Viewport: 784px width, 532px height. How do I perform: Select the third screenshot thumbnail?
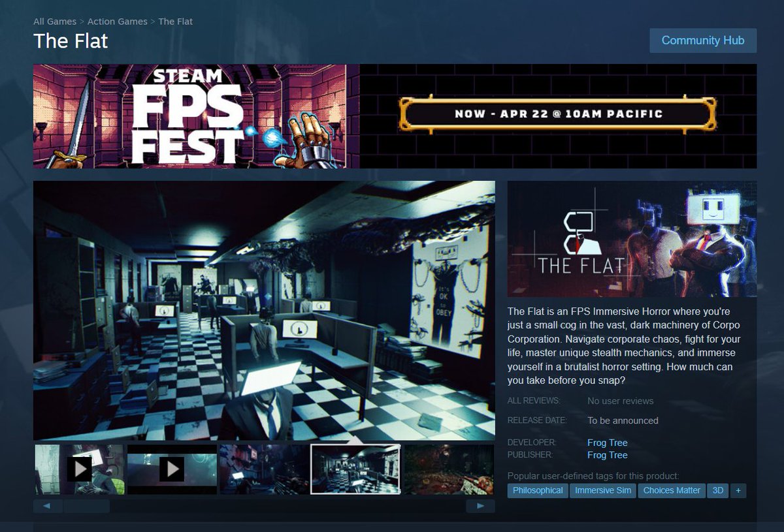pos(264,469)
